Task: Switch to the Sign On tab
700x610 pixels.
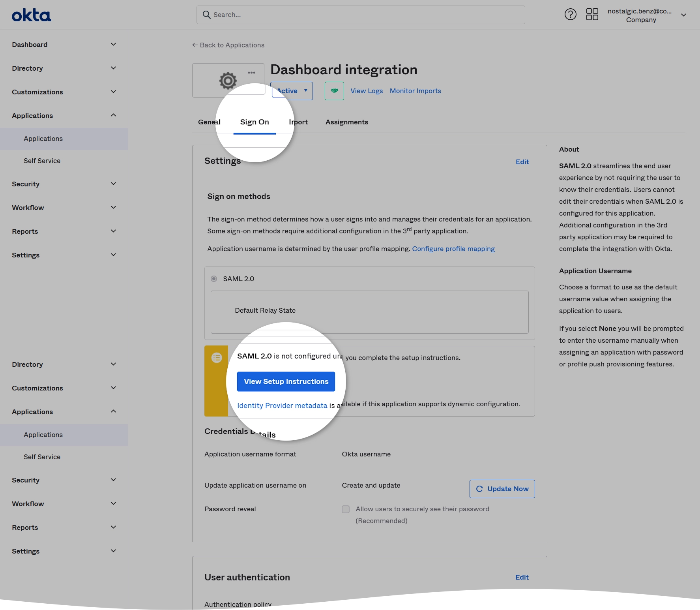Action: tap(255, 122)
